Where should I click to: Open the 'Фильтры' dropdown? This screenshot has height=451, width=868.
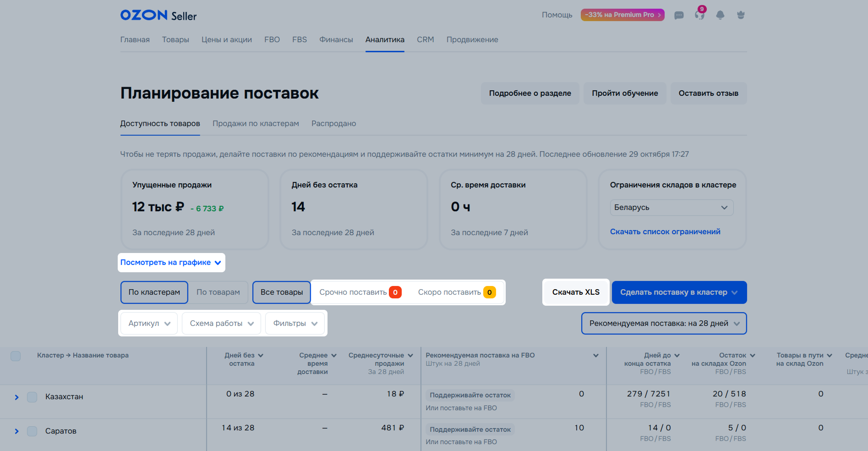295,324
